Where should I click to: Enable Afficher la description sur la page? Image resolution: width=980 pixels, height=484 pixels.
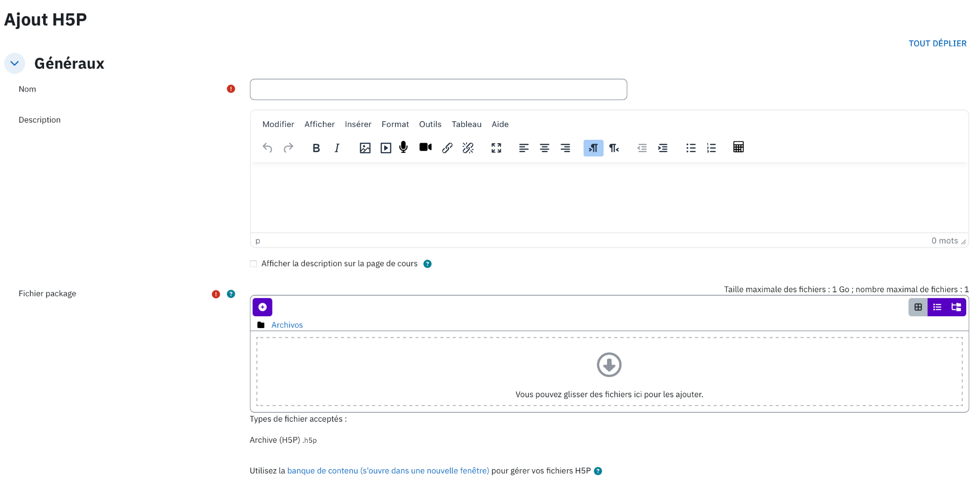pyautogui.click(x=253, y=264)
